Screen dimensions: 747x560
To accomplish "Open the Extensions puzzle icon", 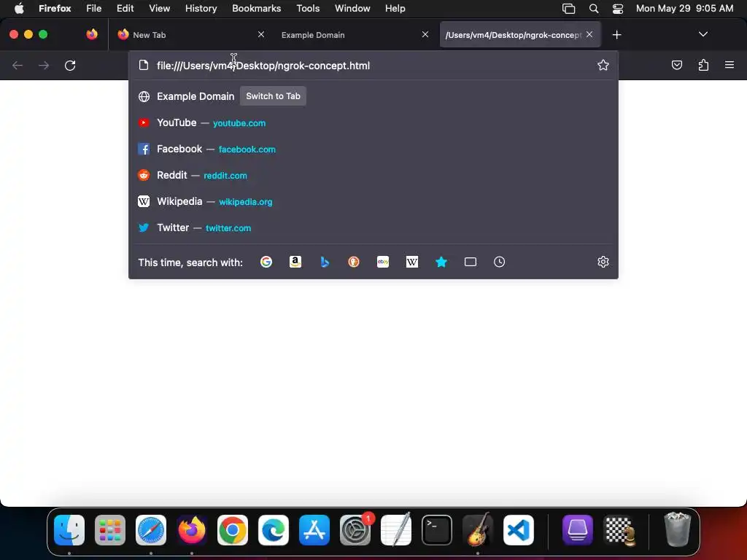I will pos(703,65).
